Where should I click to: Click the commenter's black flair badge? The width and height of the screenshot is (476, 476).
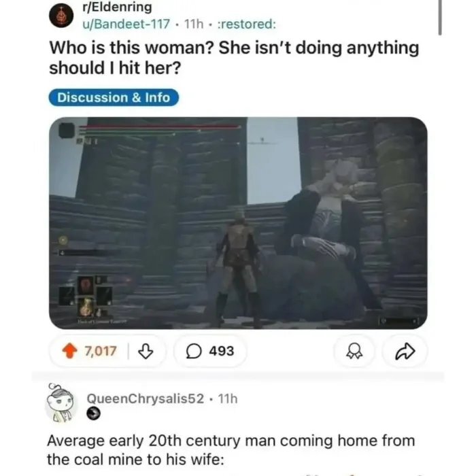point(93,413)
